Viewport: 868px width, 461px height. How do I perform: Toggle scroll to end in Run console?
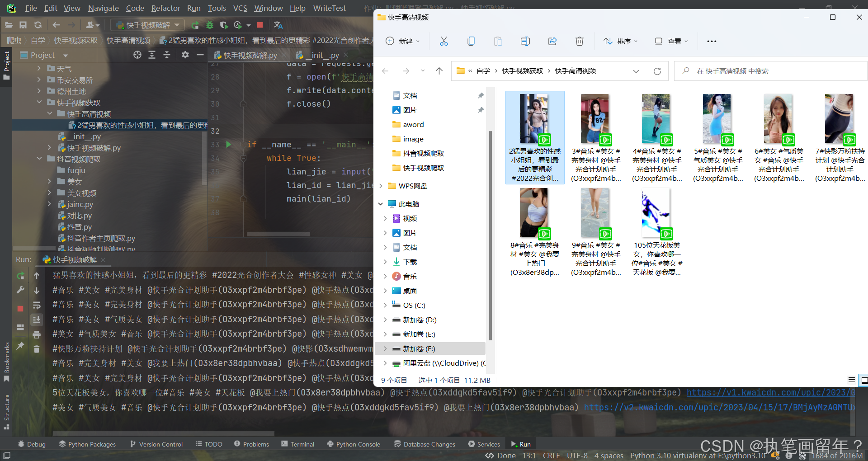point(37,320)
